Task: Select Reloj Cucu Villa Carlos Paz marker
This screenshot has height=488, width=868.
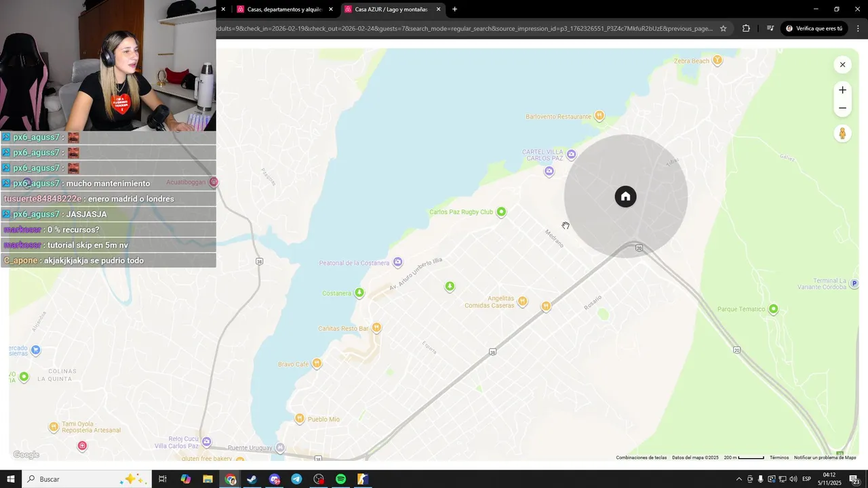Action: coord(207,442)
